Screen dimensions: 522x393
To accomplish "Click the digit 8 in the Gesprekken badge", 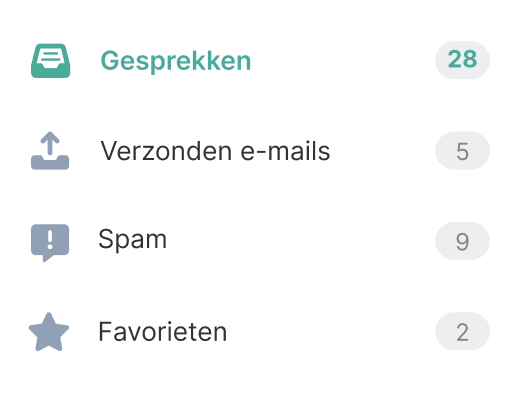I will [x=470, y=59].
